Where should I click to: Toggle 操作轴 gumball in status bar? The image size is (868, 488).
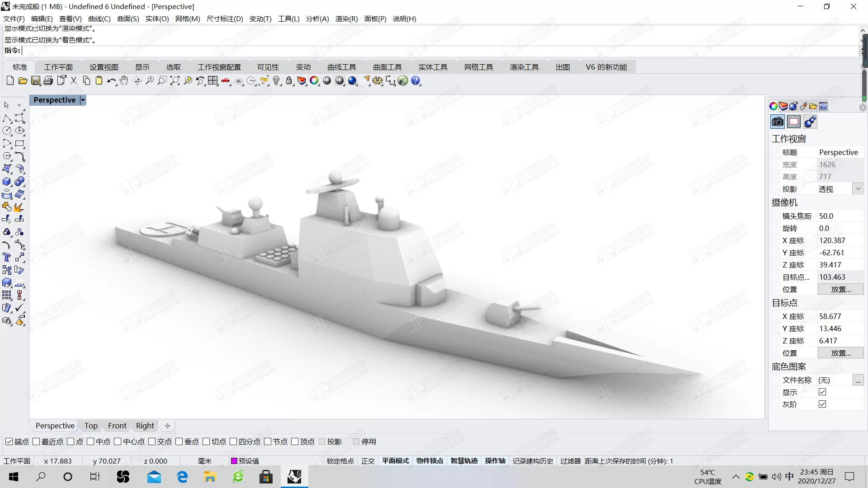495,461
